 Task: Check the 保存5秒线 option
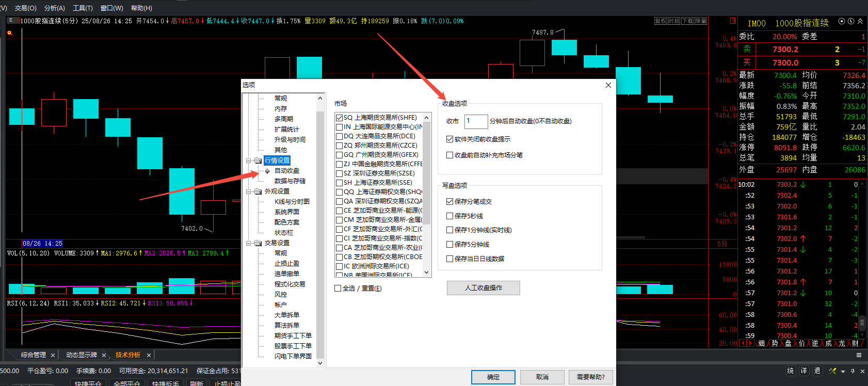(x=449, y=216)
